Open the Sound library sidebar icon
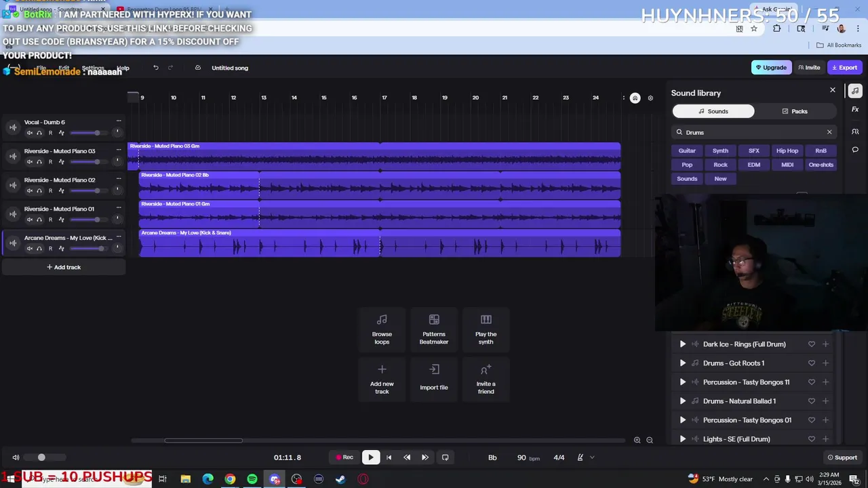This screenshot has width=868, height=488. coord(855,91)
